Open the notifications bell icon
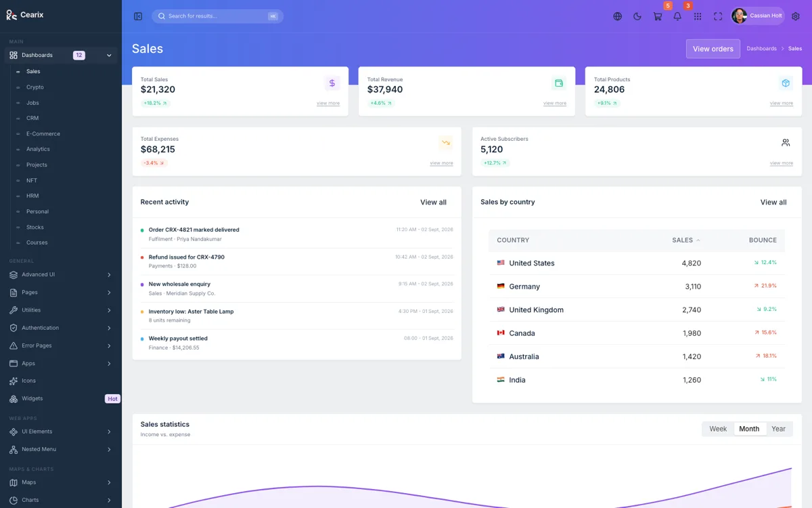This screenshot has height=508, width=812. (x=677, y=16)
